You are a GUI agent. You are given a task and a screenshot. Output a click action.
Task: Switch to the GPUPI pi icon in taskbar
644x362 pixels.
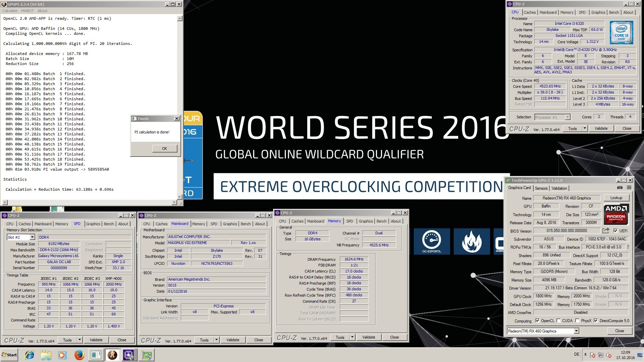[x=112, y=355]
